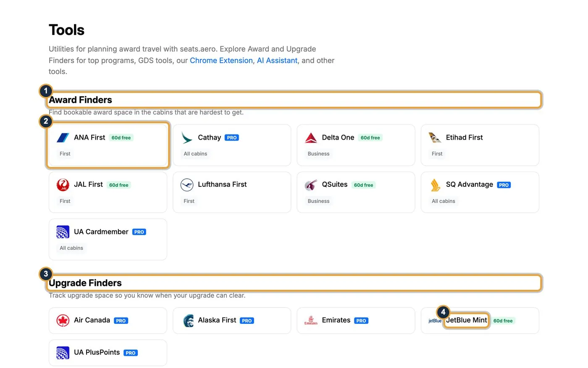Image resolution: width=588 pixels, height=368 pixels.
Task: Click the ANA airline logo icon
Action: coord(63,138)
